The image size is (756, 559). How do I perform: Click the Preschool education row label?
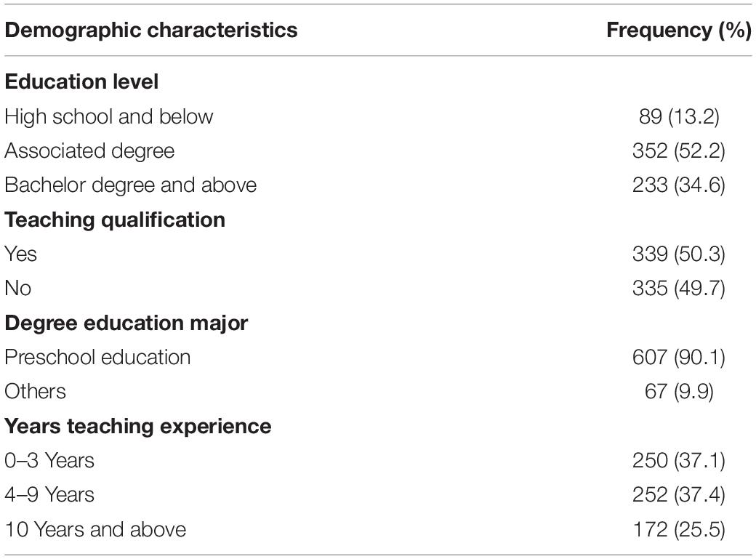[98, 358]
